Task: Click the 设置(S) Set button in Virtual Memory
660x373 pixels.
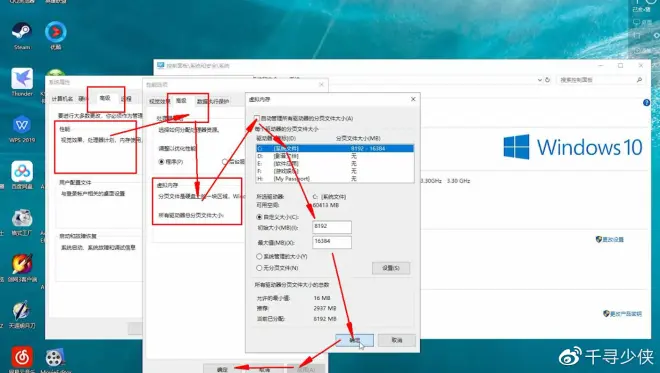Action: (391, 268)
